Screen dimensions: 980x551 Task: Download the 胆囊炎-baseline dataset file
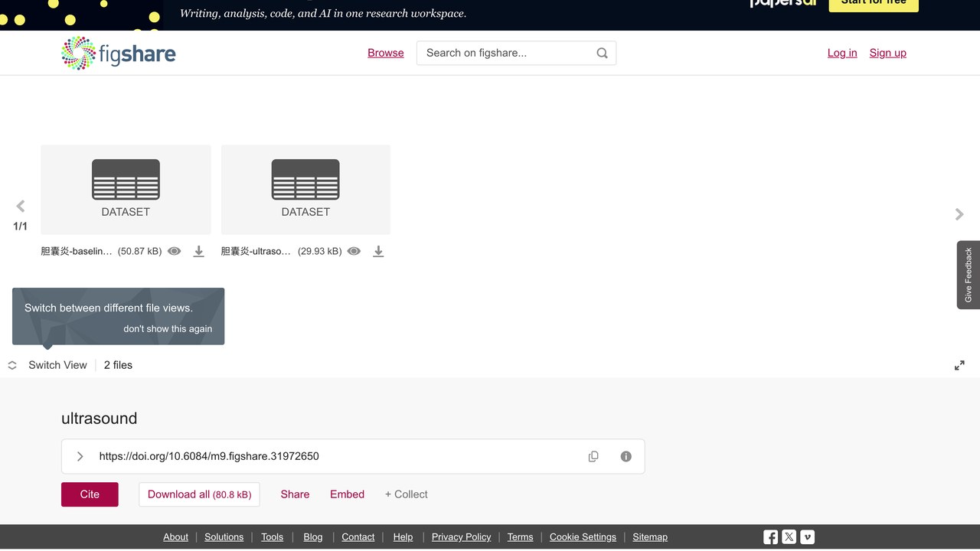pos(198,251)
